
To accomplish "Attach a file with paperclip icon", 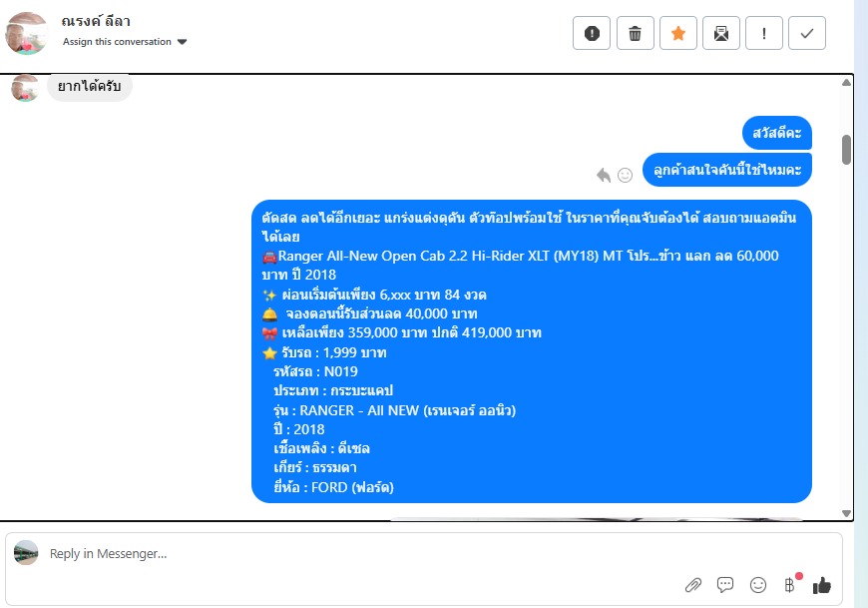I will [x=693, y=585].
